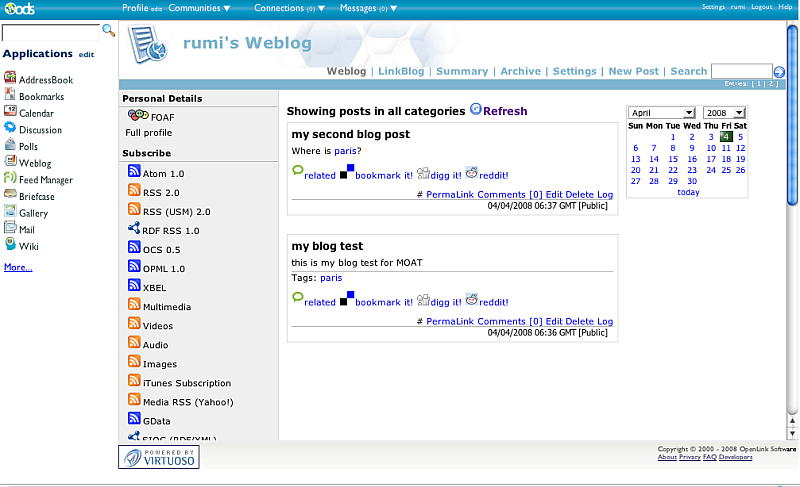Click the Refresh icon beside post heading
The height and width of the screenshot is (487, 800).
pos(476,110)
